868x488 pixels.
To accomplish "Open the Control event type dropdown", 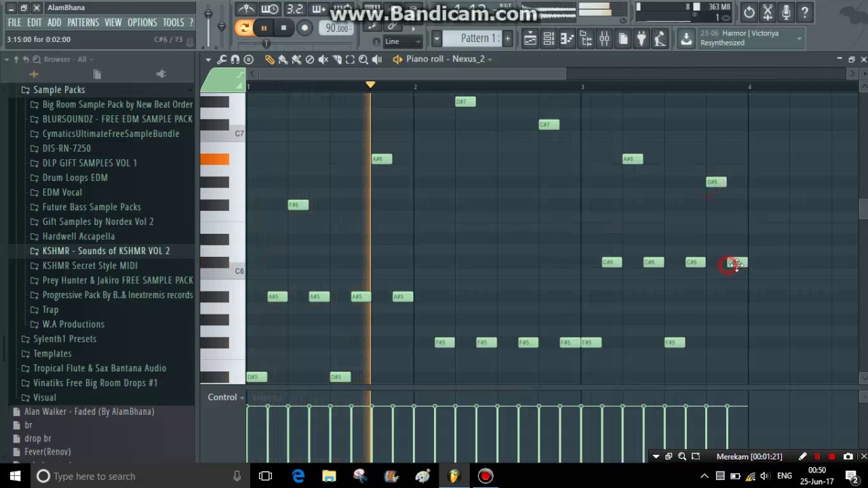I will click(226, 397).
